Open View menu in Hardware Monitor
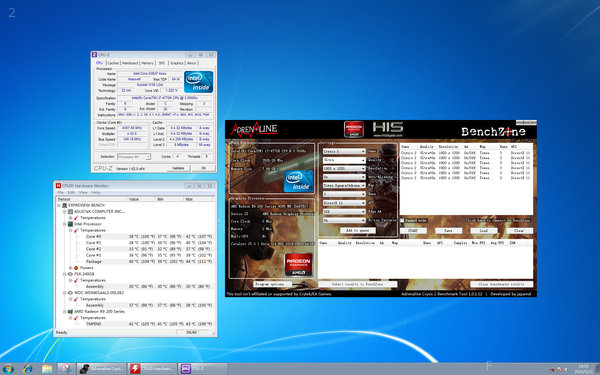This screenshot has width=600, height=375. click(83, 192)
